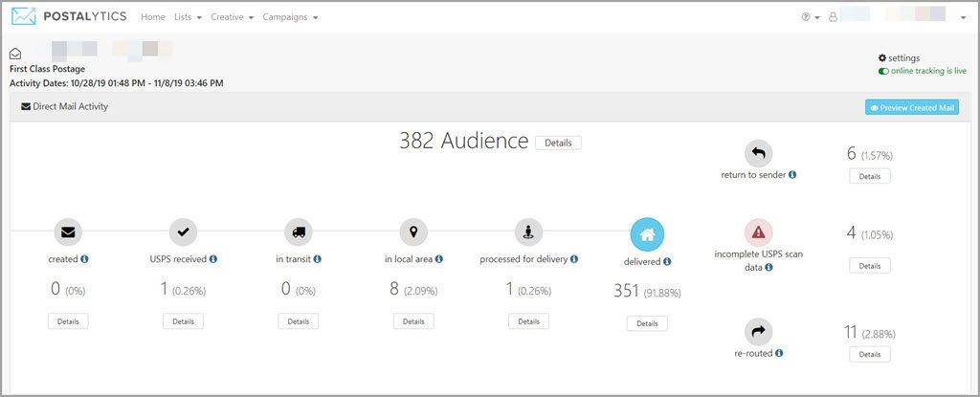Image resolution: width=980 pixels, height=397 pixels.
Task: Click the in transit truck icon
Action: 299,232
